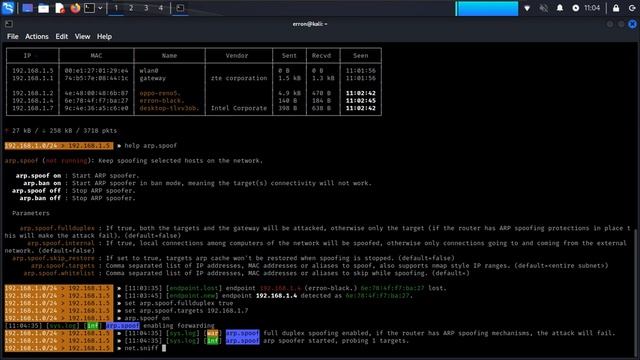Open the File menu
Viewport: 640px width, 360px height.
pos(13,36)
